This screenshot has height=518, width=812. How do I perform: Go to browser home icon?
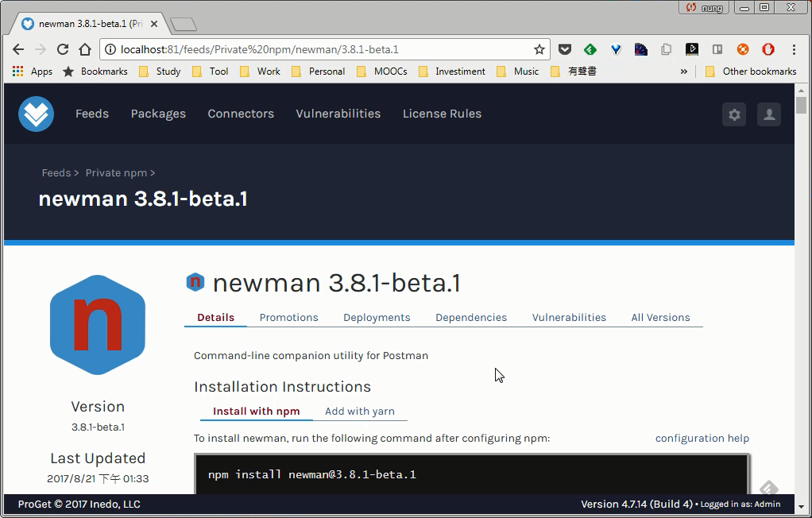85,49
